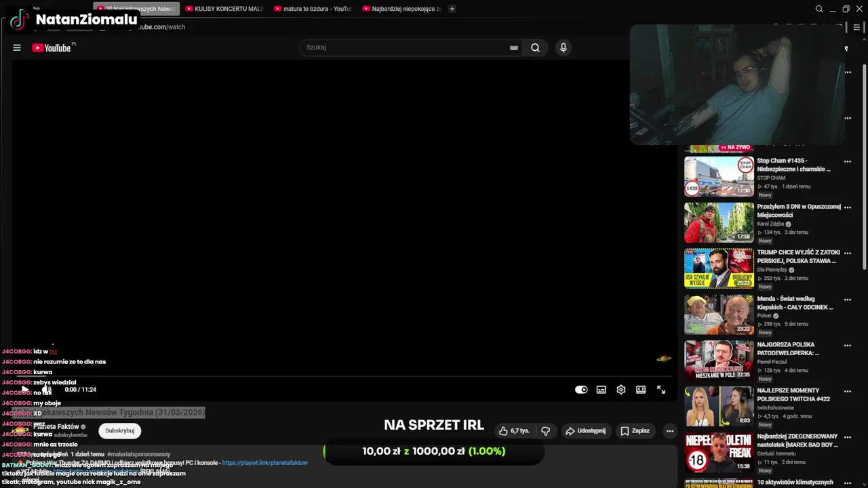868x488 pixels.
Task: Open title Stop Cham #1435 - Niebezpieczne
Action: [794, 165]
